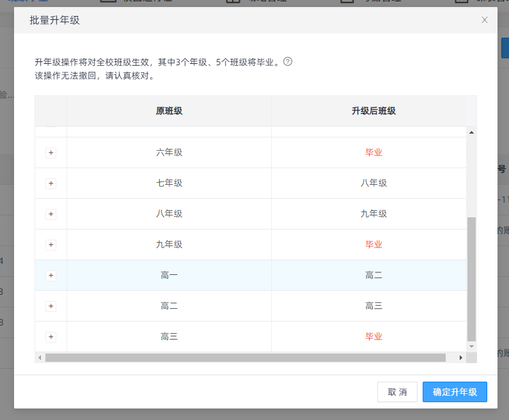This screenshot has width=509, height=420.
Task: Click the vertical scrollbar down arrow
Action: (472, 346)
